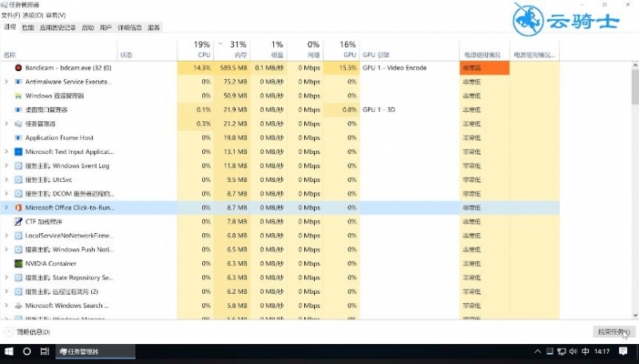Sort by the GPU percentage column header
Screen dimensions: 639x364
[x=341, y=49]
